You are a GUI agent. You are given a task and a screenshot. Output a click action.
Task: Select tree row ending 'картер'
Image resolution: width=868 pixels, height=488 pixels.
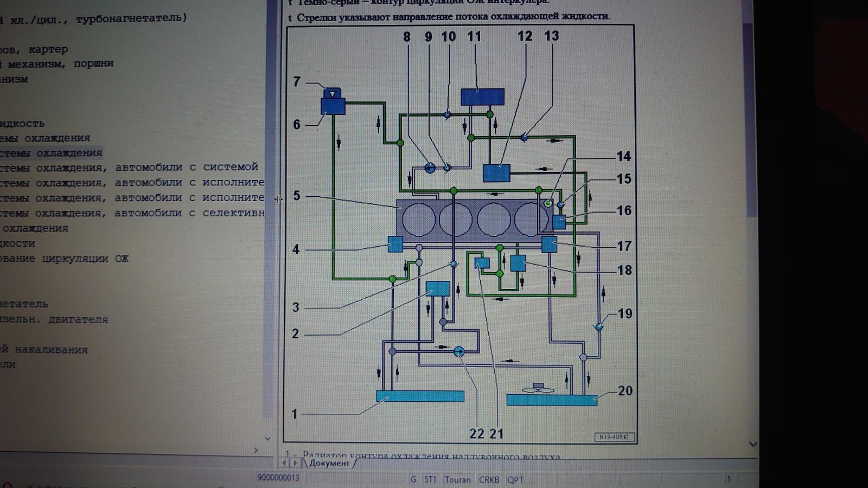coord(34,49)
